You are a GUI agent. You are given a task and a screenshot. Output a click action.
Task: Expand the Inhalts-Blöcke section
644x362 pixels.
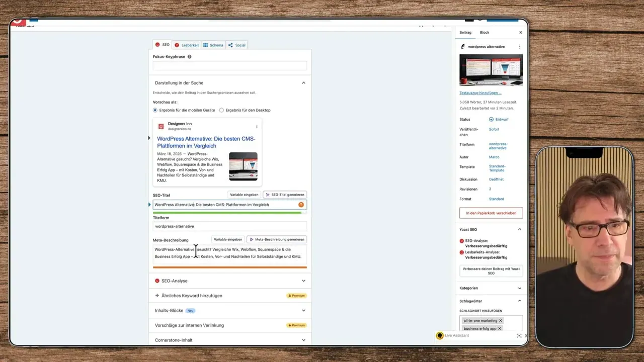pyautogui.click(x=303, y=310)
